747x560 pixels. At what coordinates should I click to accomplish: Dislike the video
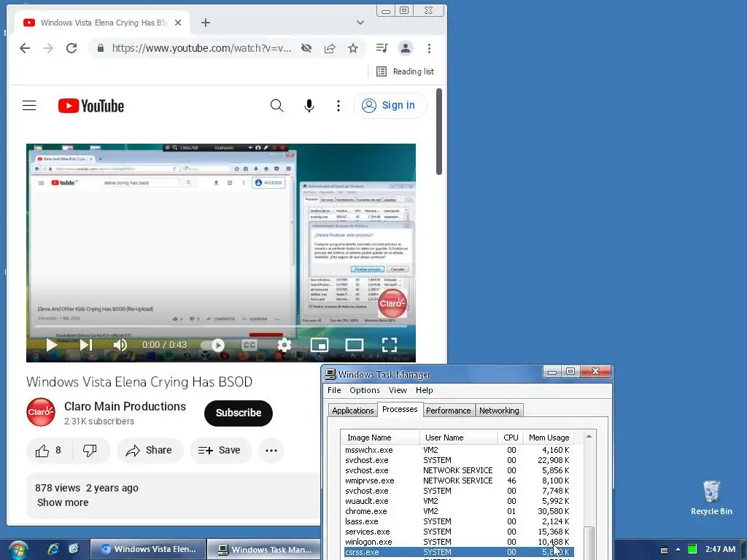point(90,451)
